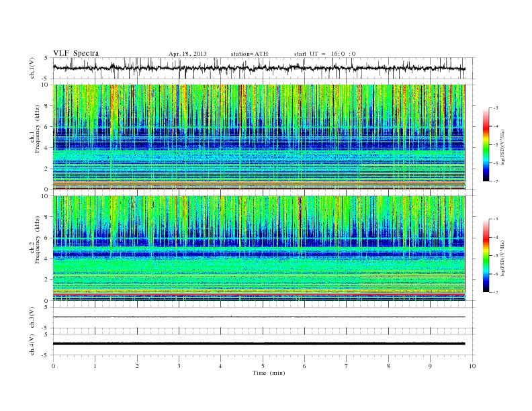The height and width of the screenshot is (411, 532).
Task: Click the "8" kHz tick of ch.2 spectrogram
Action: pyautogui.click(x=46, y=217)
